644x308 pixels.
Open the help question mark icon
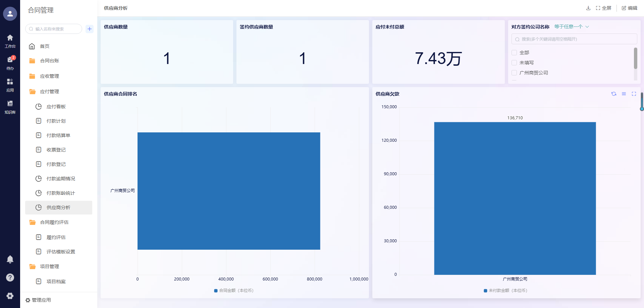(10, 277)
